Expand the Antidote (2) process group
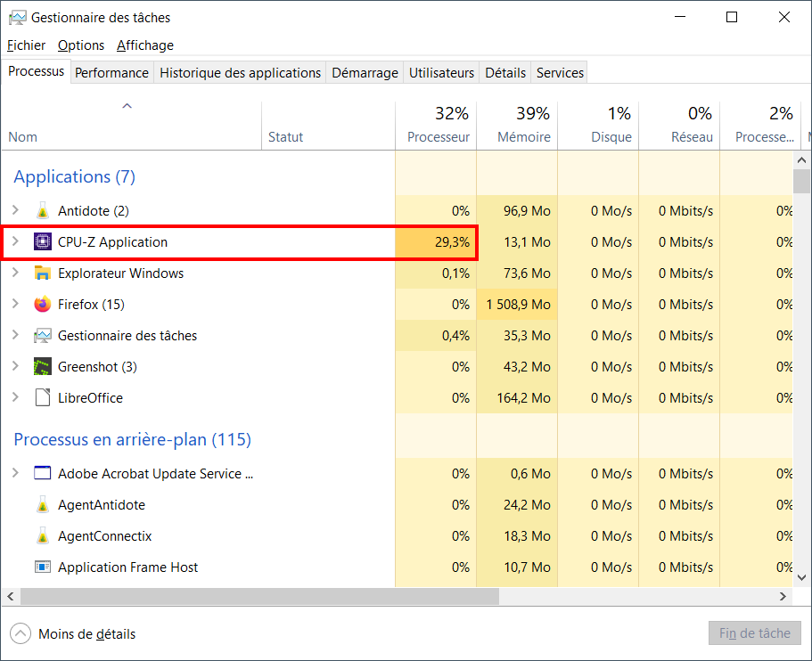Image resolution: width=812 pixels, height=661 pixels. (15, 210)
